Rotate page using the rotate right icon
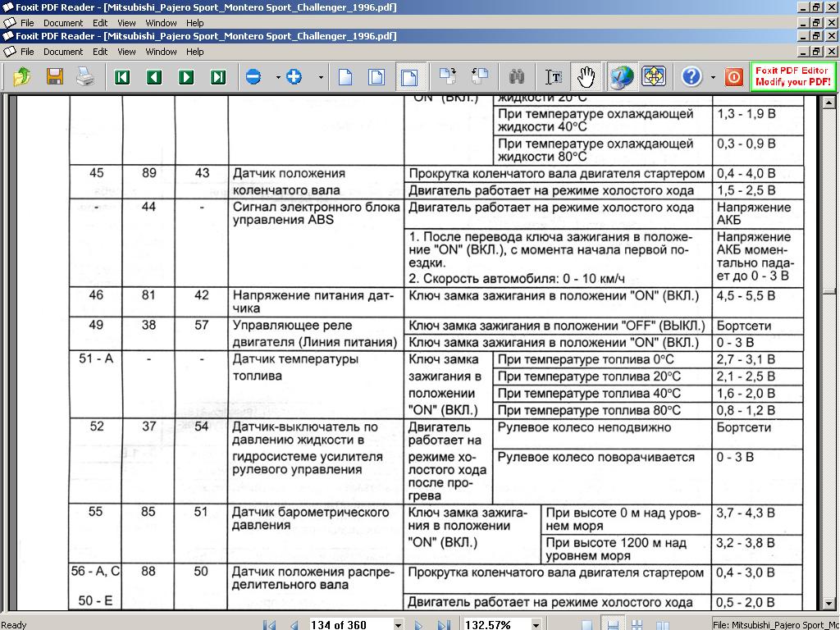The image size is (840, 630). (x=480, y=77)
